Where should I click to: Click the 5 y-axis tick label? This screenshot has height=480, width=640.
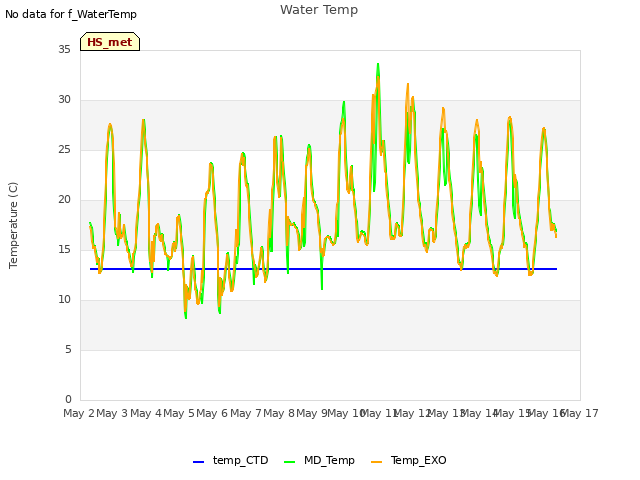tap(68, 349)
